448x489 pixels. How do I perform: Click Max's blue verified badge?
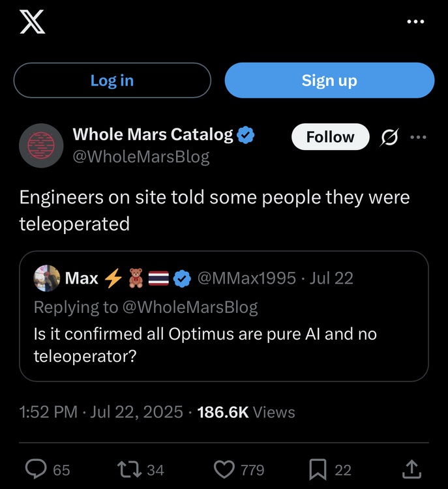point(183,279)
